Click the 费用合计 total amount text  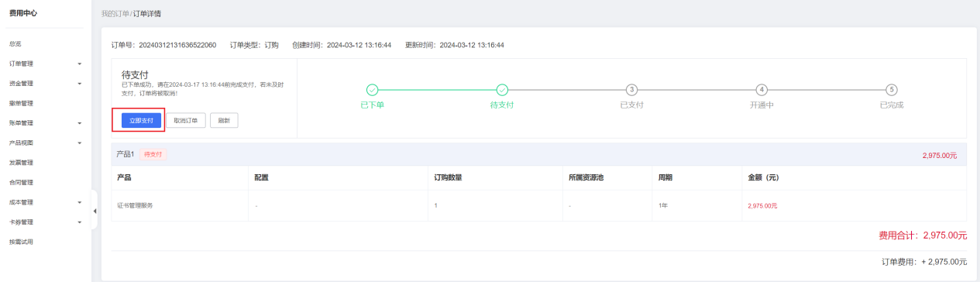923,235
